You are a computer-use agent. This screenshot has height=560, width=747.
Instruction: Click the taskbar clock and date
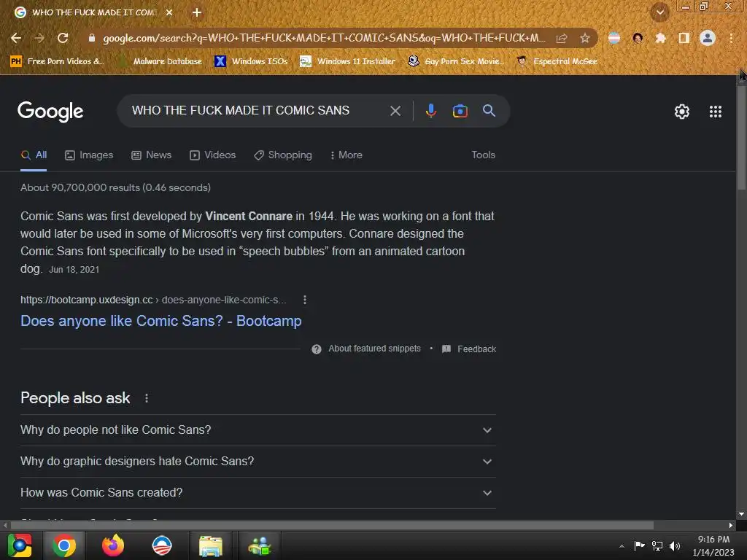tap(713, 545)
